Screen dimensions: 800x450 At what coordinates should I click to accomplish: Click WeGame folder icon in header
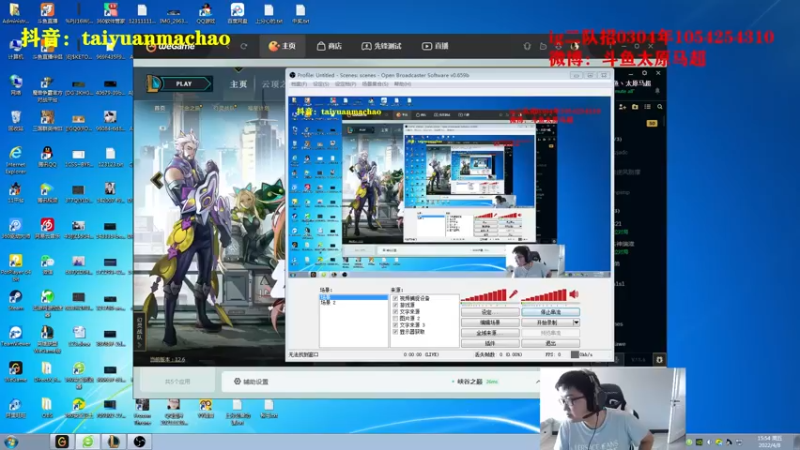click(543, 46)
